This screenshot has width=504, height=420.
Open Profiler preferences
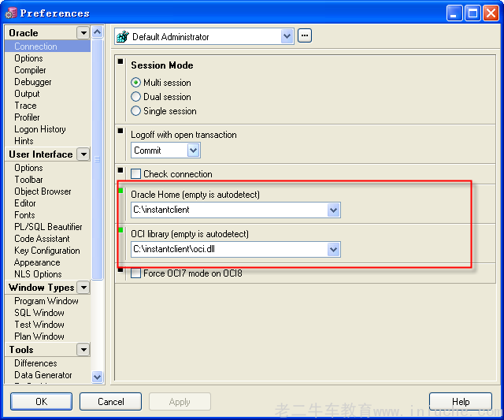(27, 117)
